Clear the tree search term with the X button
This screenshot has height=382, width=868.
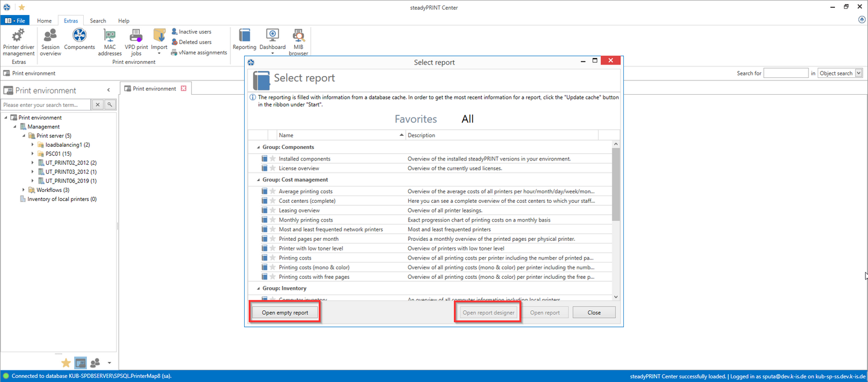click(x=98, y=104)
